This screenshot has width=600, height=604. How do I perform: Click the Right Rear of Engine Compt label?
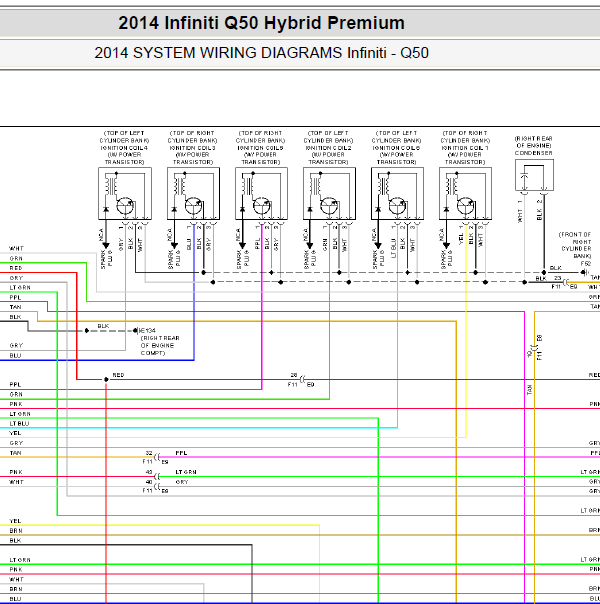click(x=160, y=345)
